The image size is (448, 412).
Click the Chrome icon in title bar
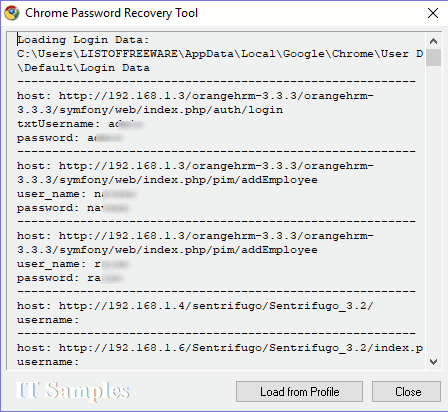[12, 13]
